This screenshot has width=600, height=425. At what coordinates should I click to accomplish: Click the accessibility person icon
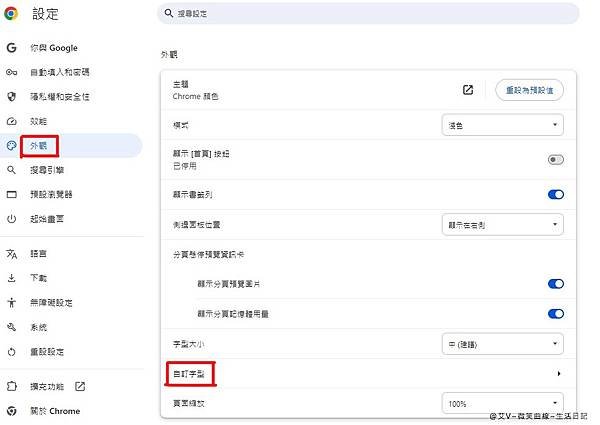tap(11, 303)
